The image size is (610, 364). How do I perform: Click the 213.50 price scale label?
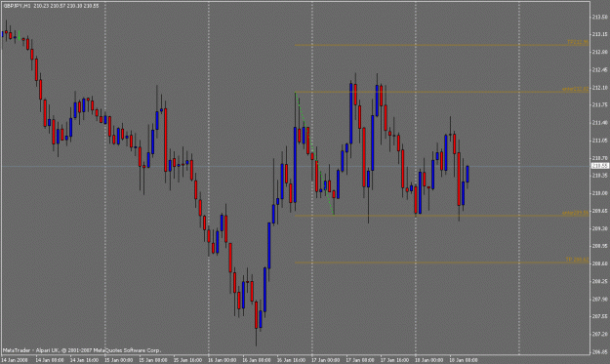coord(600,17)
